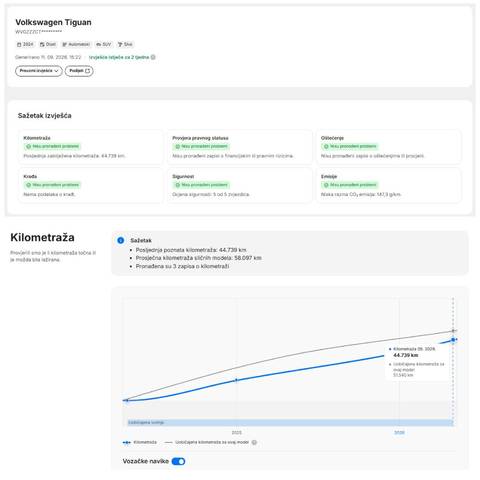Select the 2025 data point on blue line
The width and height of the screenshot is (480, 480).
click(x=236, y=380)
